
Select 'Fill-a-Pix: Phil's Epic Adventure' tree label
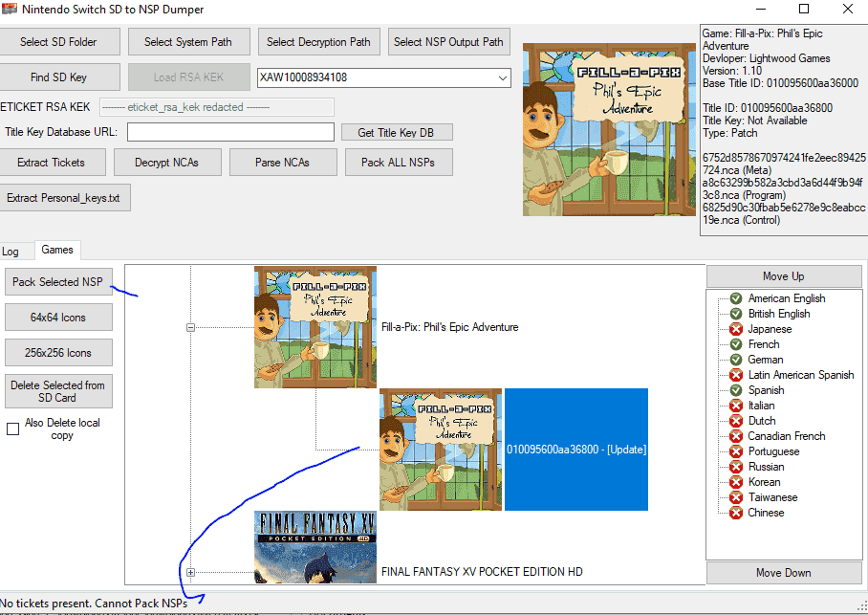(450, 327)
